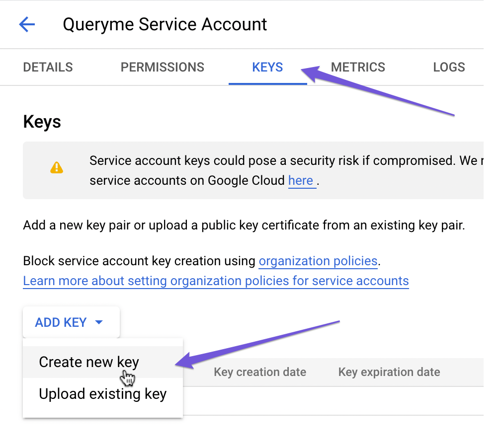Click the yellow warning triangle icon
This screenshot has height=447, width=504.
[57, 168]
